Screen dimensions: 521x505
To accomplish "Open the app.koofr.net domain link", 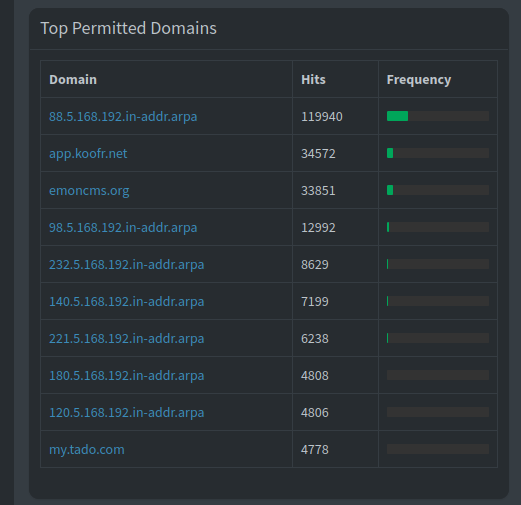I will point(88,153).
